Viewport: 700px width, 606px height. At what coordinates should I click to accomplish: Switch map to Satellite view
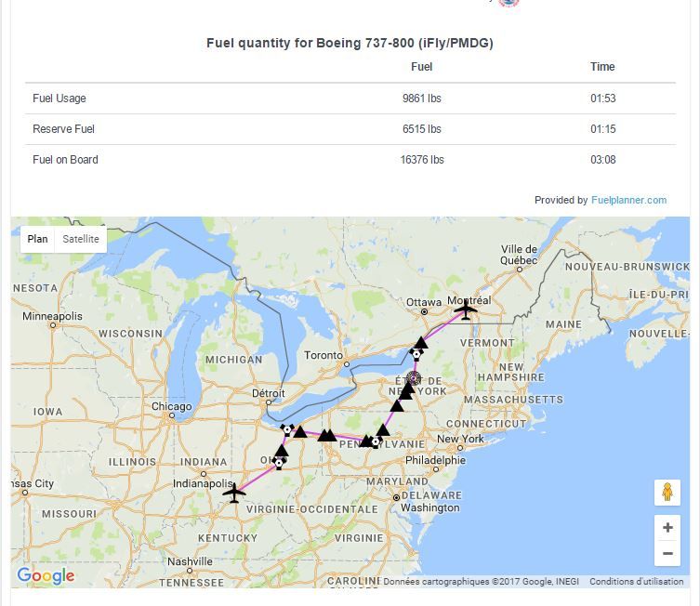tap(81, 239)
